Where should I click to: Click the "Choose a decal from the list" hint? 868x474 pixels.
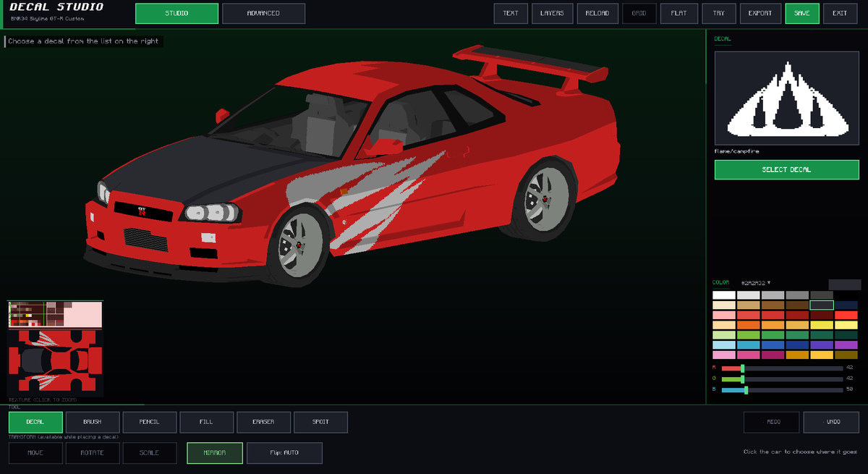[83, 41]
